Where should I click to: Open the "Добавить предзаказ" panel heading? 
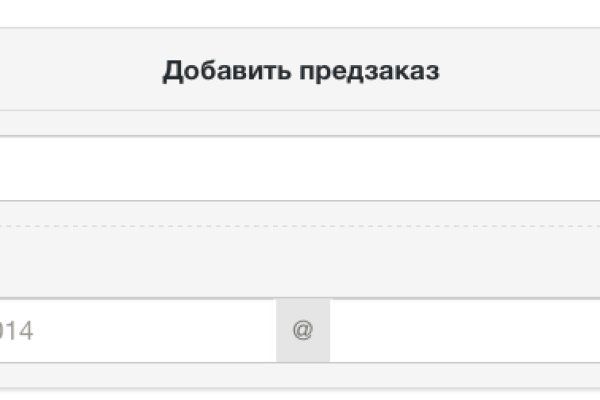301,71
